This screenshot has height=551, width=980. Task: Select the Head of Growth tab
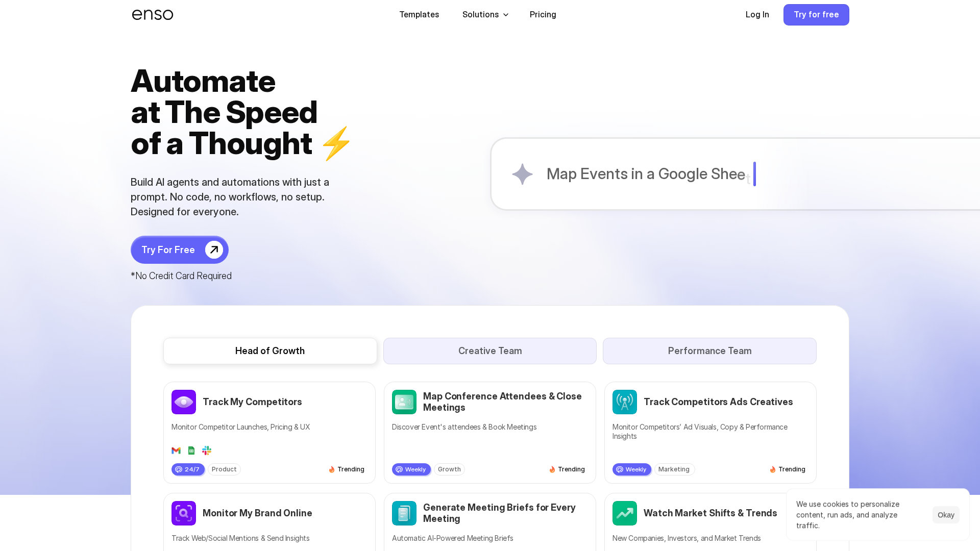tap(270, 351)
